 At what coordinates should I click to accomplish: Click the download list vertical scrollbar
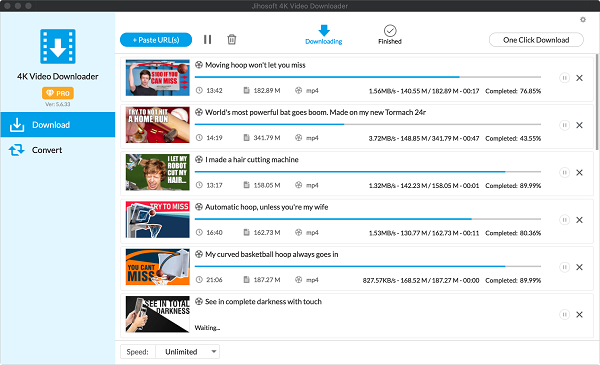click(597, 102)
